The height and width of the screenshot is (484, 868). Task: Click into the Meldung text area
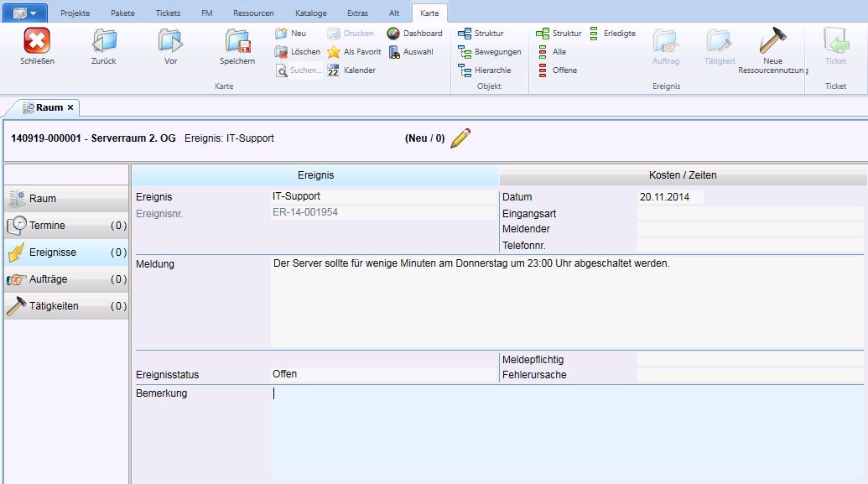coord(567,302)
